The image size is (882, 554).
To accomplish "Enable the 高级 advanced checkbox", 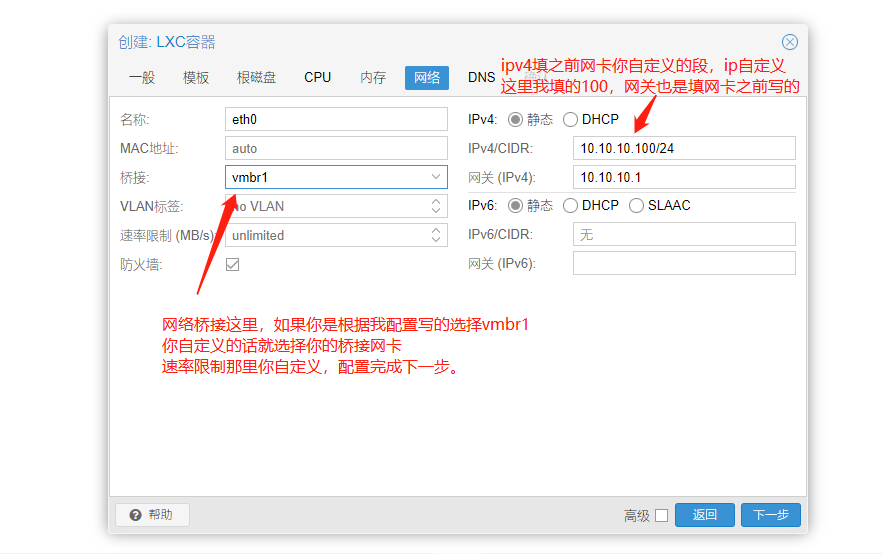I will [x=661, y=516].
